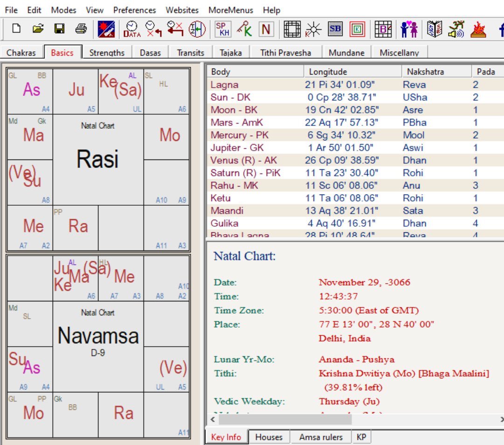Switch to the Strengths tab
Screen dimensions: 504x445
pos(107,52)
